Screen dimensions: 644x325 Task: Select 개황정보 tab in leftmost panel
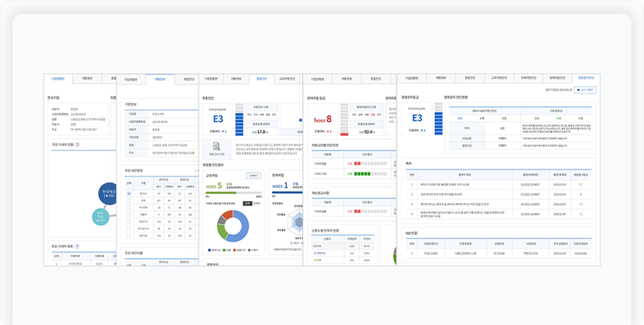(87, 79)
